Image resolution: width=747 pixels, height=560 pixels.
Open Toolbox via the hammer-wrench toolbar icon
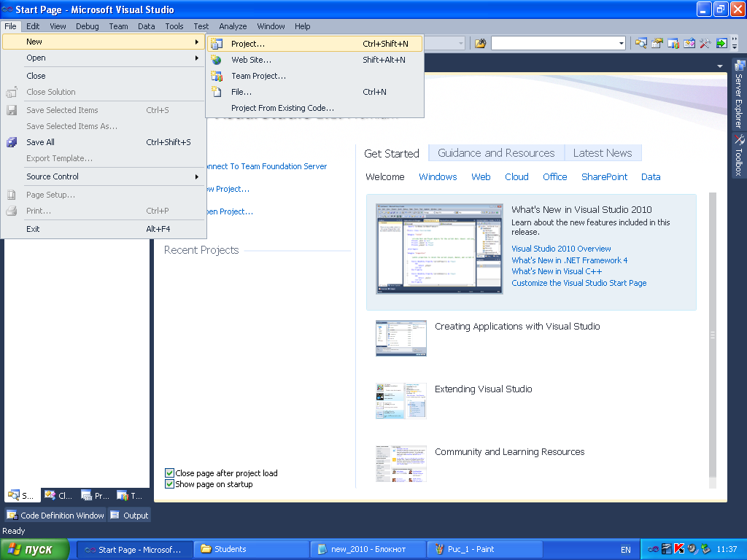click(x=705, y=44)
